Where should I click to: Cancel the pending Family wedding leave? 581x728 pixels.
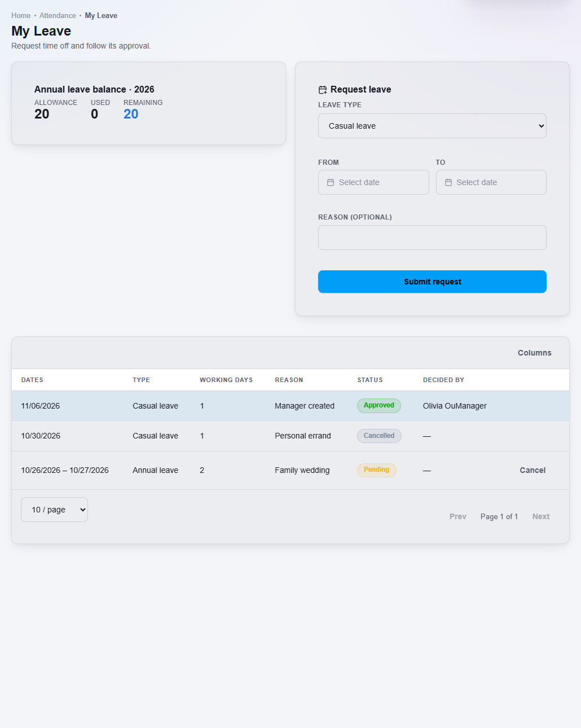point(532,470)
